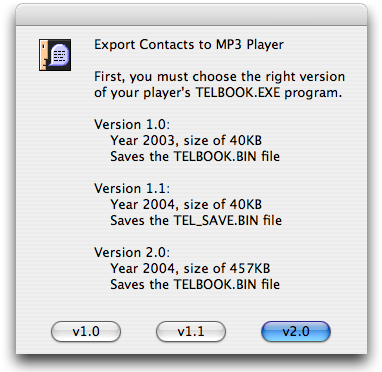Click TELBOOK.BIN line under Version 2.0
Screen dimensions: 382x372
tap(195, 284)
